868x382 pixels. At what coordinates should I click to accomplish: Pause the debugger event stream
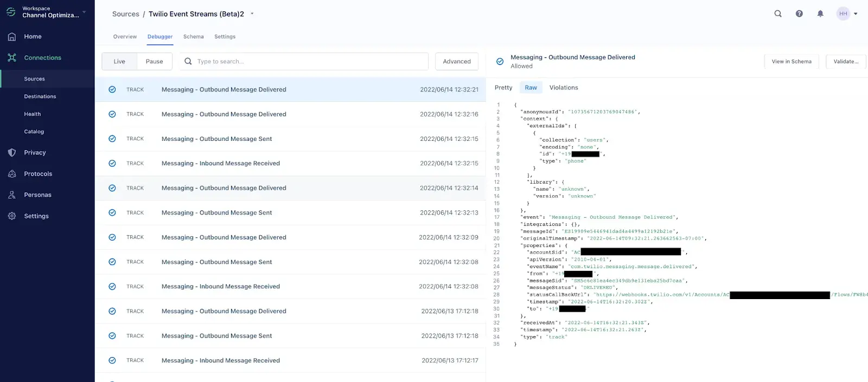[x=154, y=61]
